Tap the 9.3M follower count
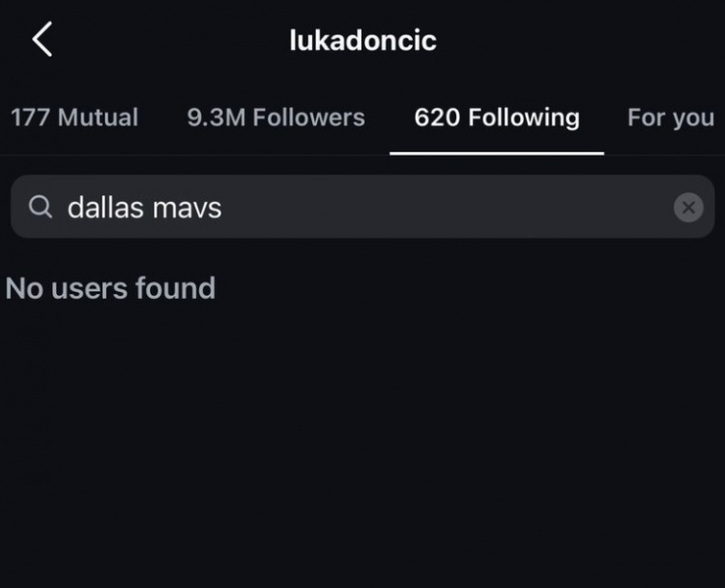725x588 pixels. pyautogui.click(x=216, y=118)
